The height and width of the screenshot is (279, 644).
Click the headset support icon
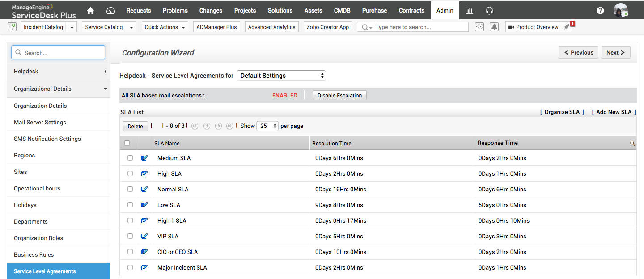click(489, 11)
